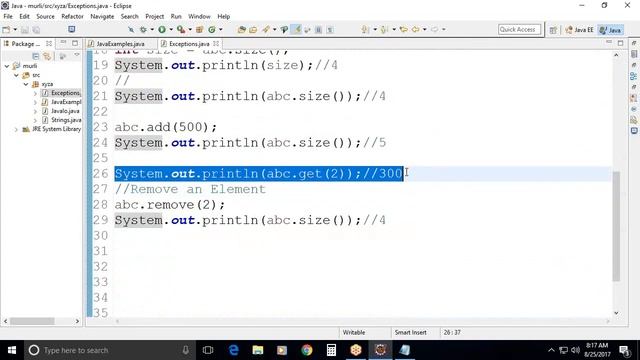Image resolution: width=640 pixels, height=360 pixels.
Task: Click the green Run button
Action: click(162, 29)
